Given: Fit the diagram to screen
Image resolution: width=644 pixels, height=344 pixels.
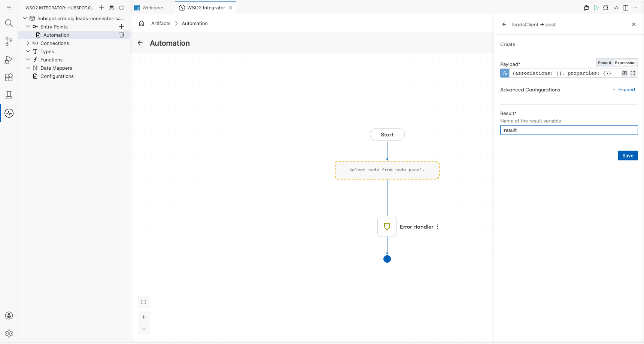Looking at the screenshot, I should [144, 302].
